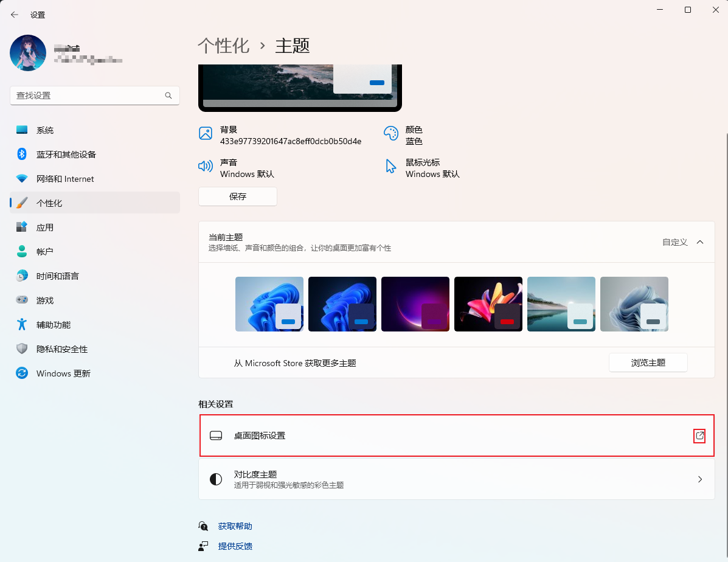Click the 背景 picture icon
This screenshot has width=728, height=562.
pyautogui.click(x=206, y=133)
